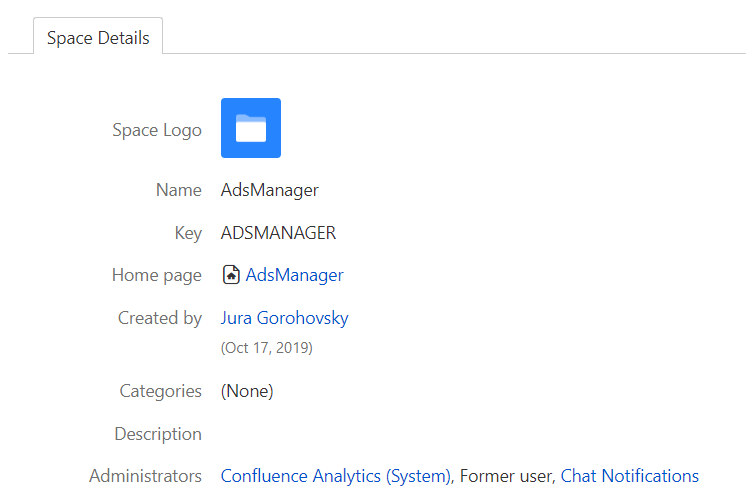Click the blue folder space logo
This screenshot has height=496, width=746.
[251, 128]
